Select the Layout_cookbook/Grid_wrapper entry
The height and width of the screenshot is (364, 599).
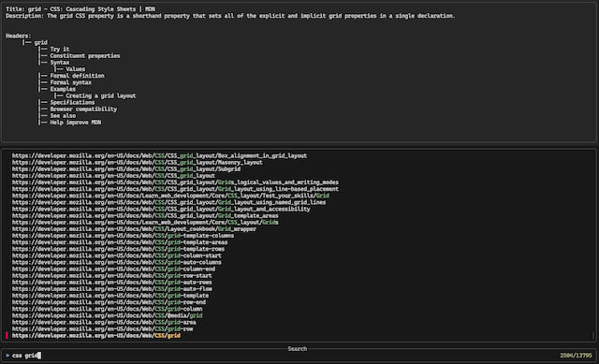pos(134,229)
